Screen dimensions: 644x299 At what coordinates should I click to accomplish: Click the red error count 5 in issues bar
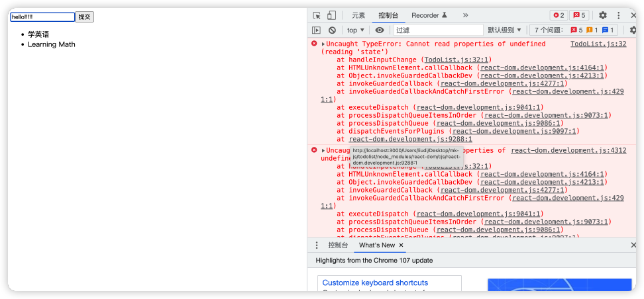tap(577, 30)
